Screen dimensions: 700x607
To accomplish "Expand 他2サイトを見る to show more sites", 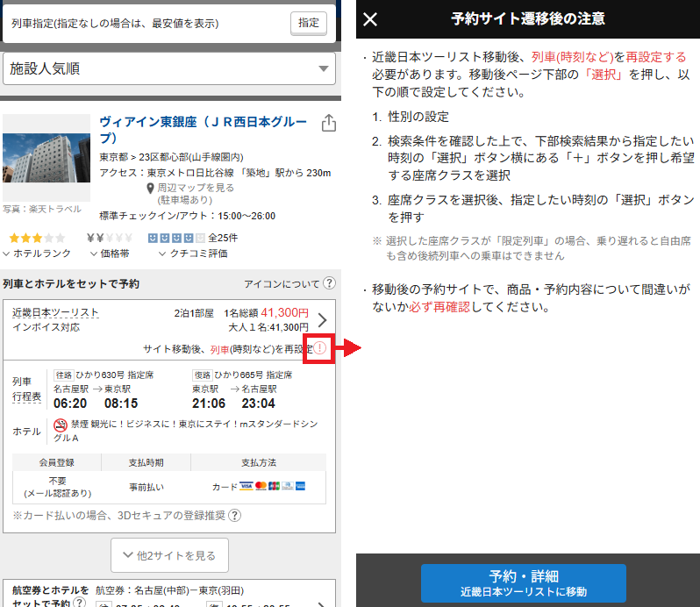I will point(169,555).
